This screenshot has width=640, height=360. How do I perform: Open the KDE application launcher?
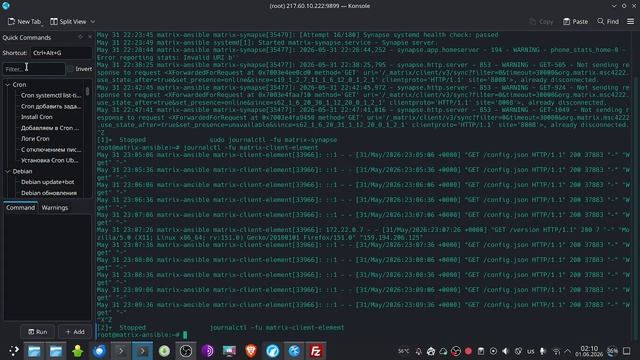(x=13, y=351)
